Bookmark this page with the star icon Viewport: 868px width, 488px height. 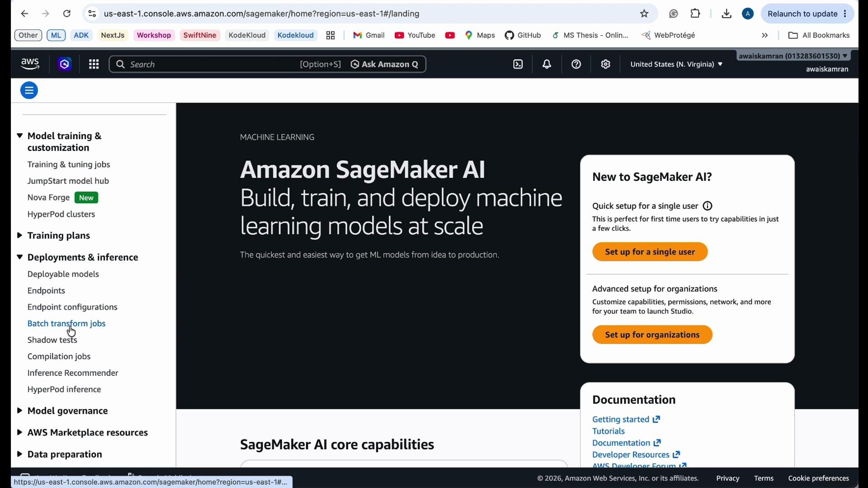tap(645, 14)
